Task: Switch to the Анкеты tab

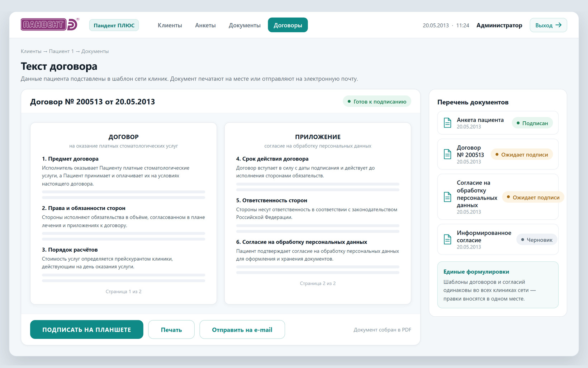Action: 205,25
